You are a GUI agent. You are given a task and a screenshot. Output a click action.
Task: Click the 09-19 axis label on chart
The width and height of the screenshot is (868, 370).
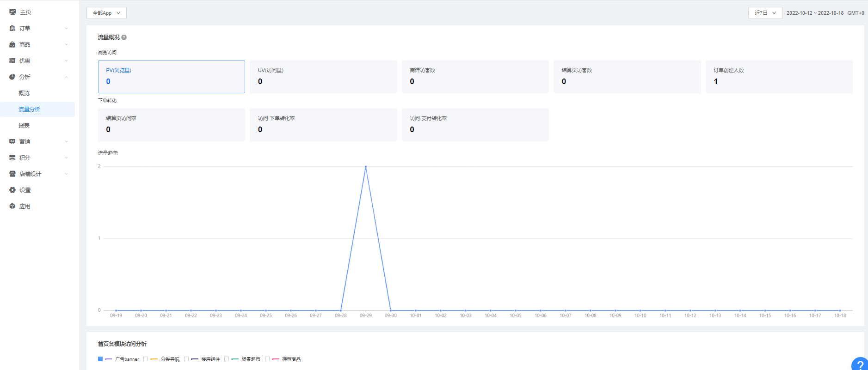coord(116,315)
